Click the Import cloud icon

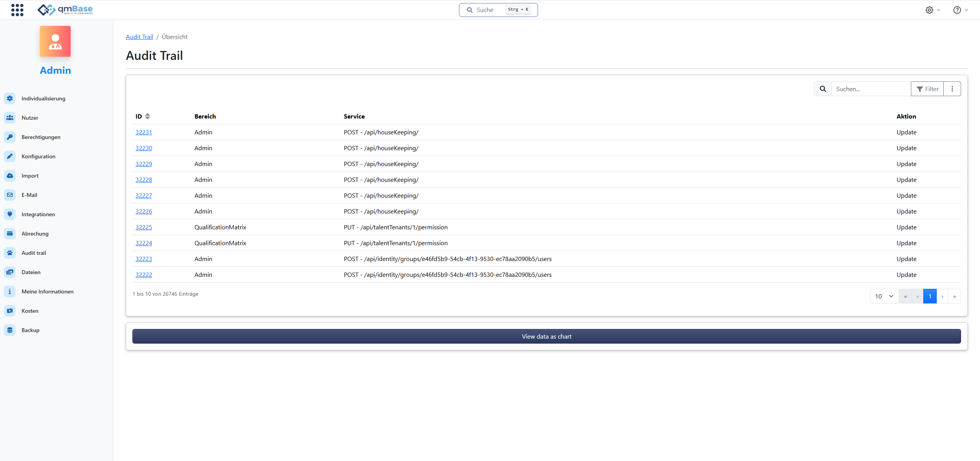[x=10, y=176]
